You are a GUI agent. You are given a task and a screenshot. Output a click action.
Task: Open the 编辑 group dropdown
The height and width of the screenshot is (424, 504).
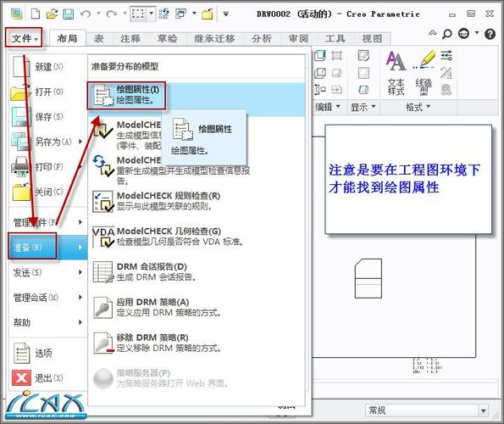(x=328, y=107)
